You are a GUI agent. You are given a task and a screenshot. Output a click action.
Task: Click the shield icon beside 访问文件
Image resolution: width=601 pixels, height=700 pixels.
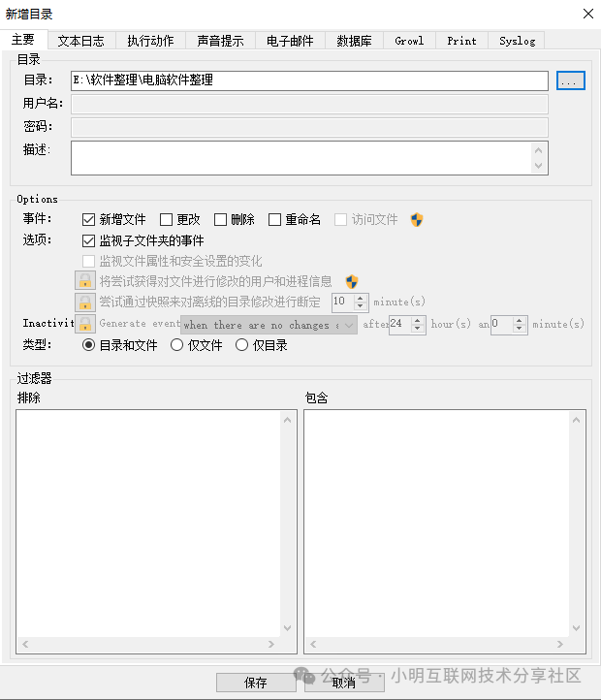[417, 220]
